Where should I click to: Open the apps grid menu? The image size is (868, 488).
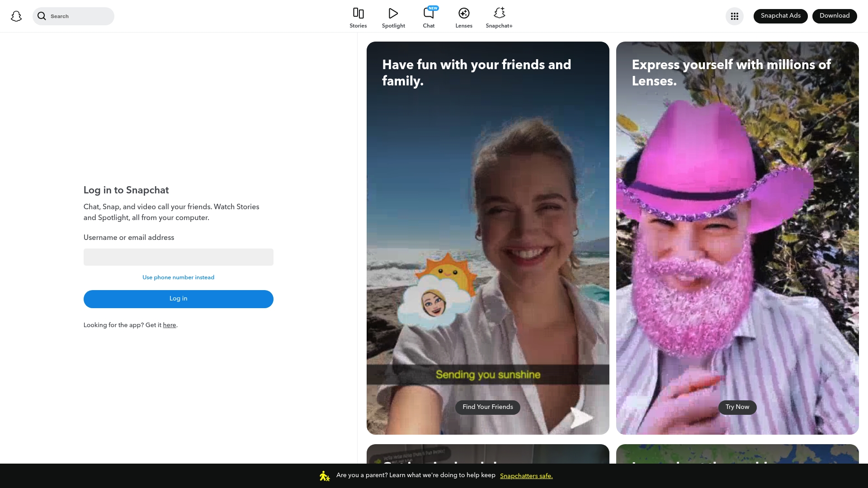[735, 16]
